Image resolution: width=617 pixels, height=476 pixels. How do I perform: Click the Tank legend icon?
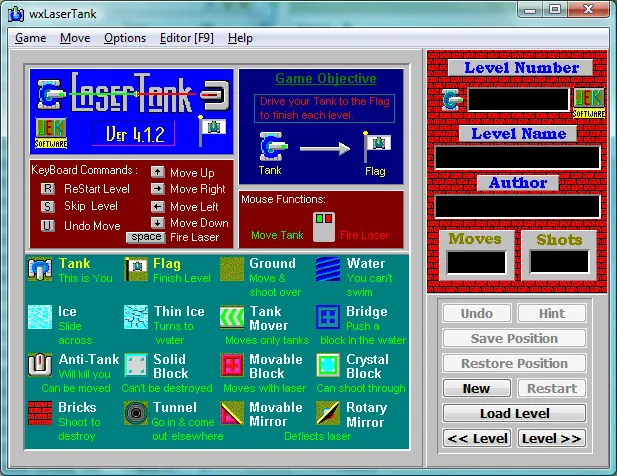point(40,269)
